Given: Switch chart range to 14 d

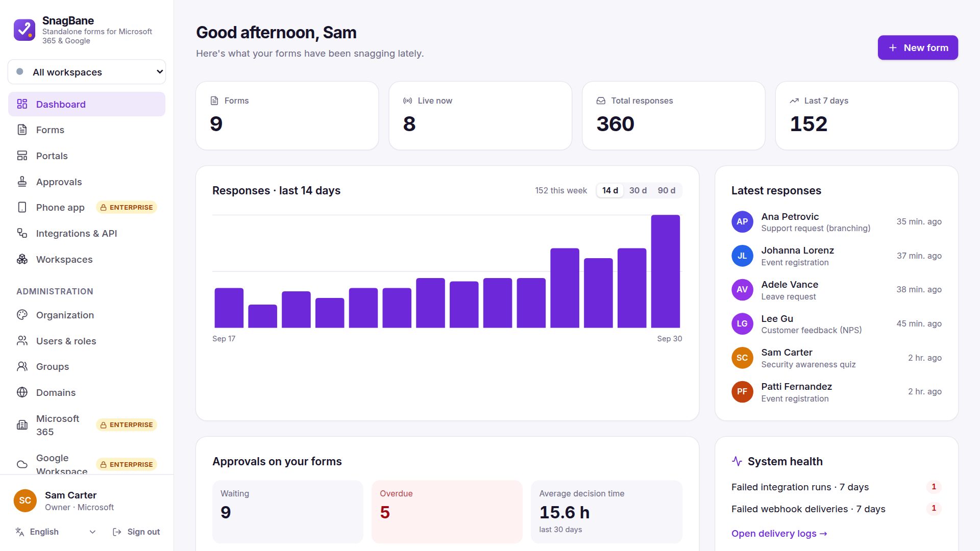Looking at the screenshot, I should click(610, 190).
